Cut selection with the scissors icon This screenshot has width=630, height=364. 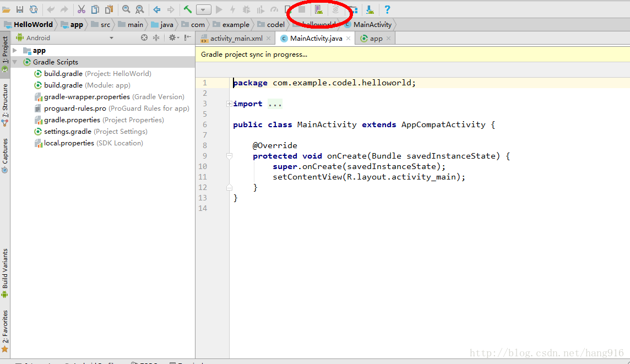coord(82,9)
